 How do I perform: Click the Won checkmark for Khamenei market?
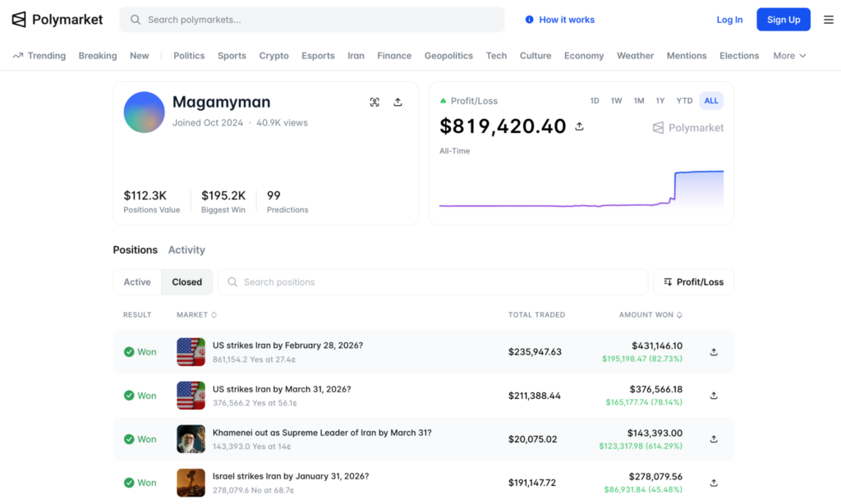coord(129,439)
